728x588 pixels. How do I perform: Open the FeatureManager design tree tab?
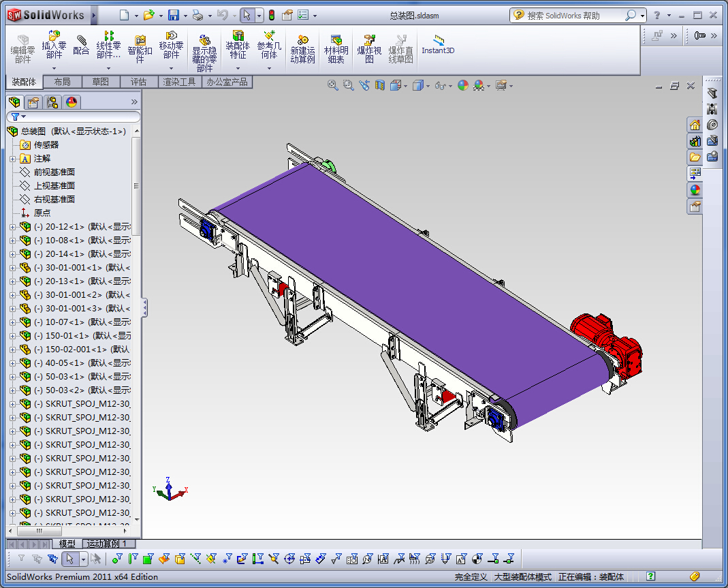tap(15, 102)
